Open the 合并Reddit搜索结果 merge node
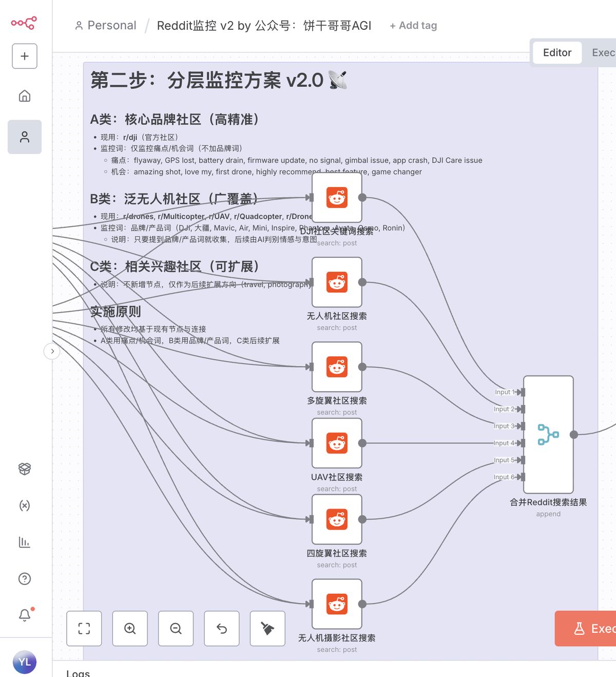Viewport: 616px width, 677px height. click(547, 434)
